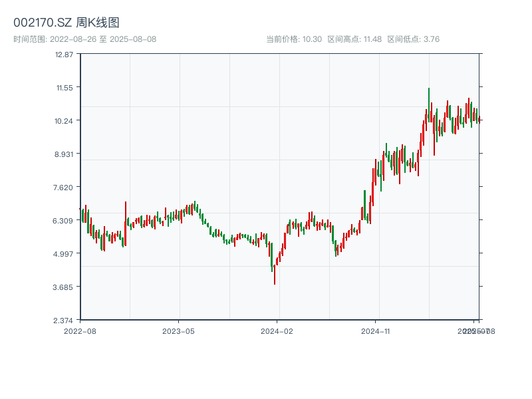Image resolution: width=532 pixels, height=399 pixels.
Task: Select the 2024-11 x-axis date label
Action: 376,331
